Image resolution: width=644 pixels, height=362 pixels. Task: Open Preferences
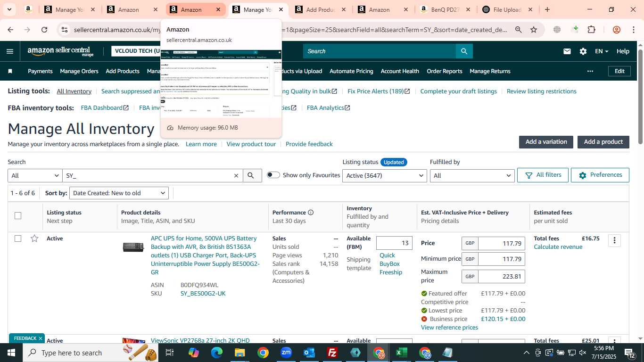600,175
